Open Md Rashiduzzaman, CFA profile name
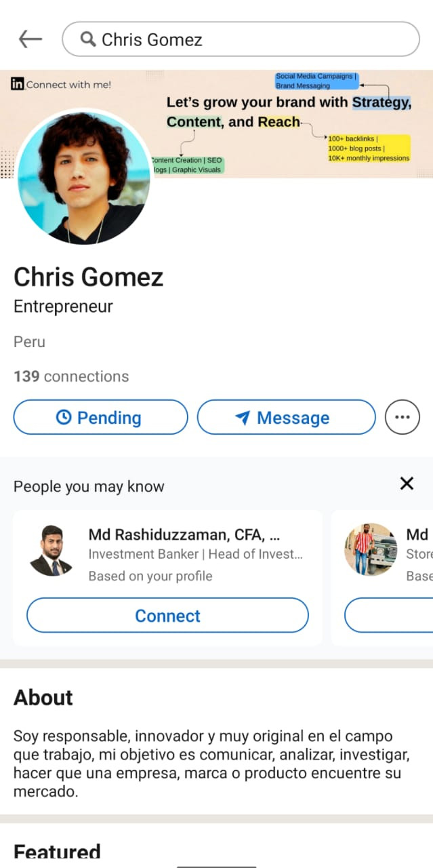Viewport: 433px width, 868px height. point(184,534)
